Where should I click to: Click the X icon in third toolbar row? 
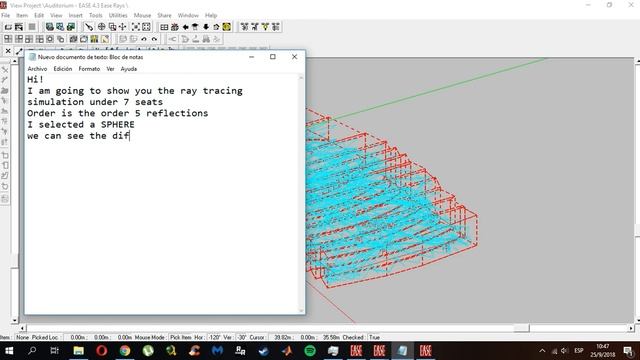pyautogui.click(x=8, y=51)
